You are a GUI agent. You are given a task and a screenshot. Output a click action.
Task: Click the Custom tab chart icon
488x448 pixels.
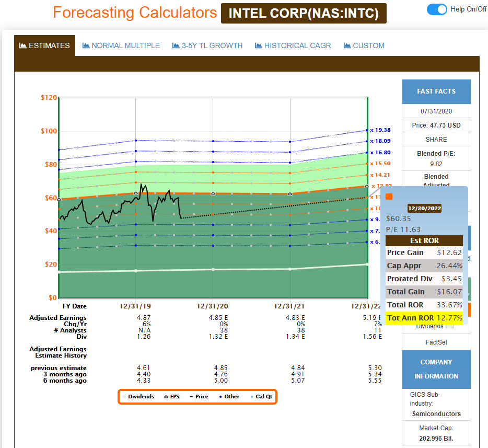pos(347,45)
